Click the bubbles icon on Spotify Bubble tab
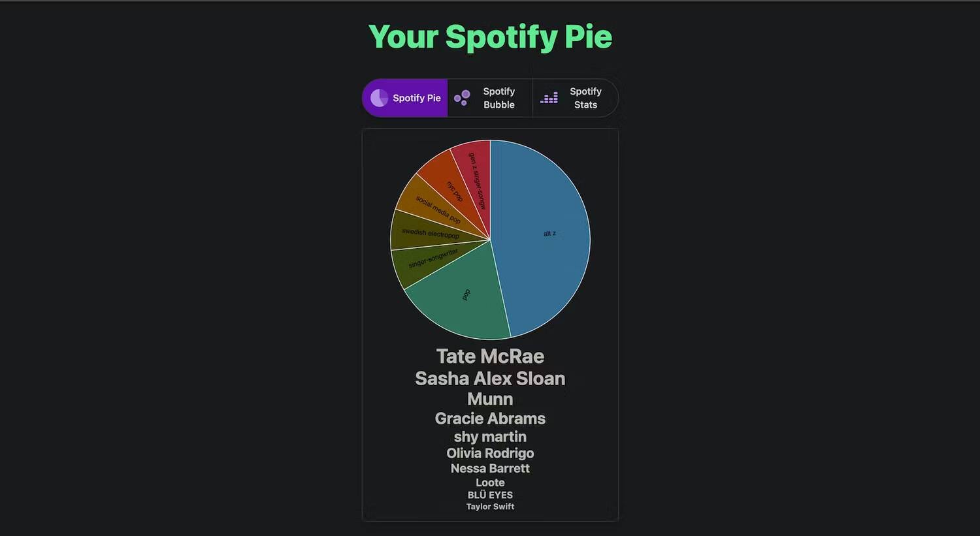Screen dimensions: 980x536 (462, 98)
